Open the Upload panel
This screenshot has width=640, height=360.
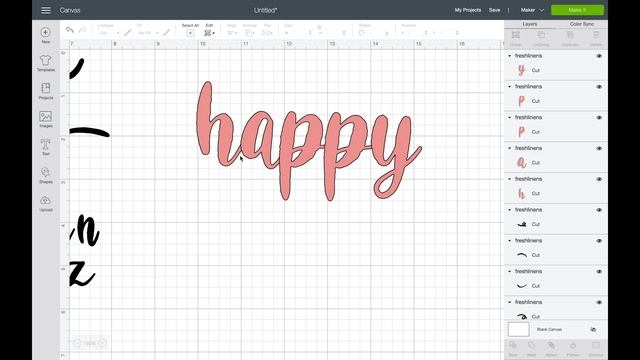click(46, 203)
